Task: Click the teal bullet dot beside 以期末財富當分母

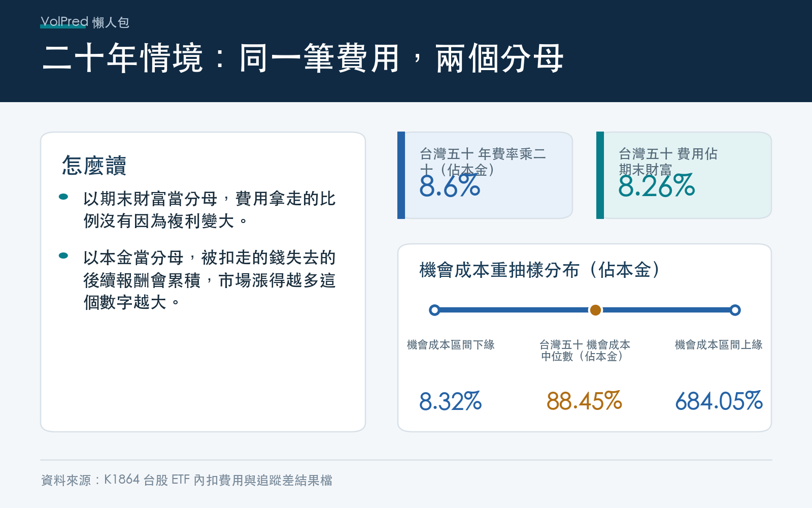Action: coord(63,197)
